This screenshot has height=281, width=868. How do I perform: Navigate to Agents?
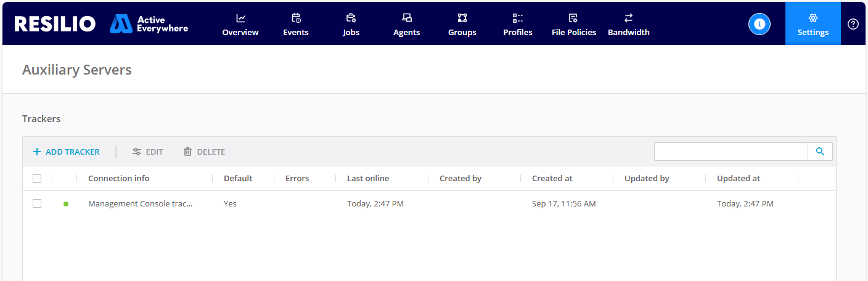coord(406,25)
